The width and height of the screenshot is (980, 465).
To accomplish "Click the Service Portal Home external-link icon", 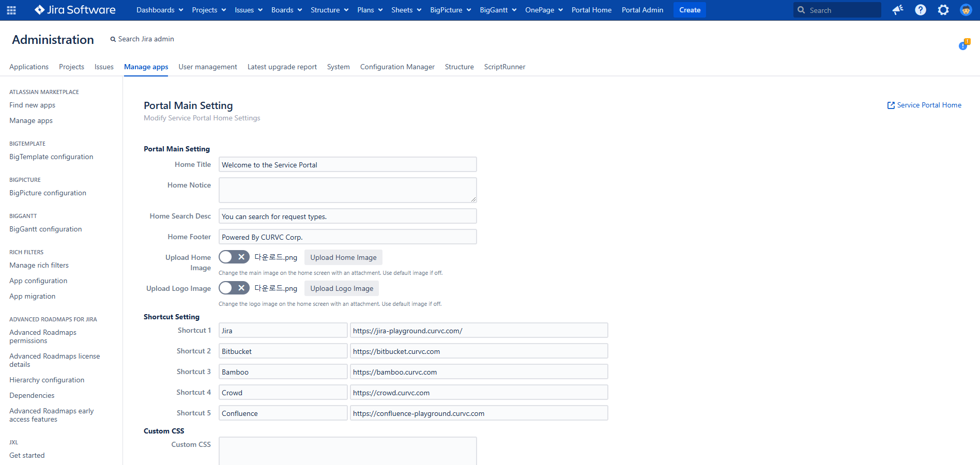I will pos(891,105).
